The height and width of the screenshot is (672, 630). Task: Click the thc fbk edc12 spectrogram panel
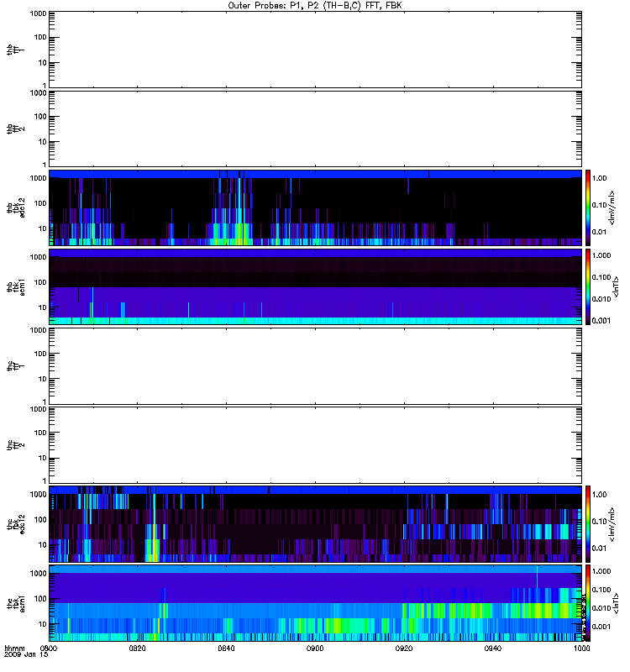click(316, 523)
